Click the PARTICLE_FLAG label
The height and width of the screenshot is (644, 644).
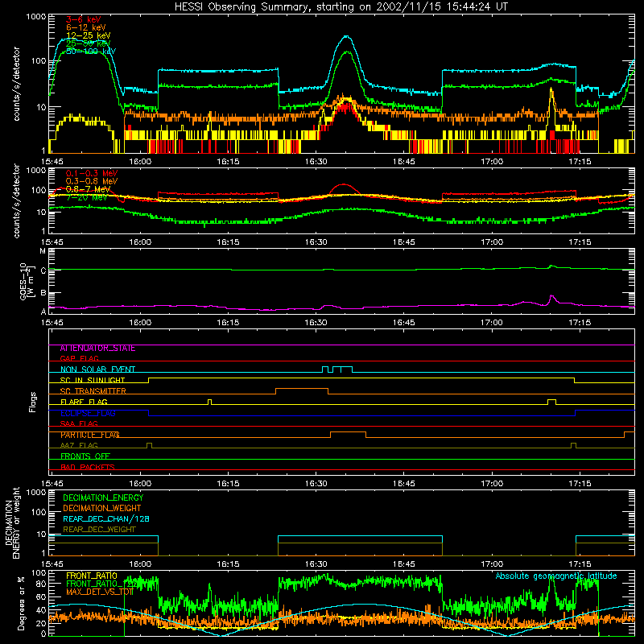(90, 435)
